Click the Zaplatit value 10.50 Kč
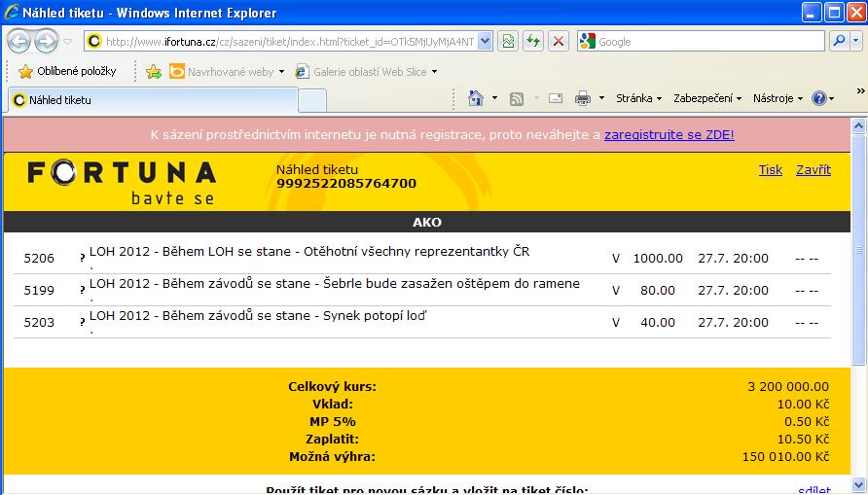 pyautogui.click(x=803, y=440)
